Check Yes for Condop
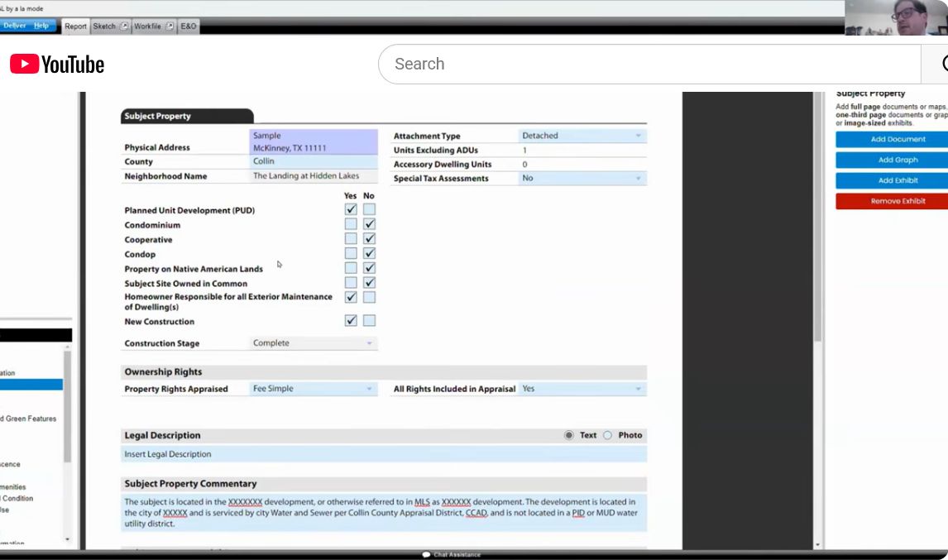The width and height of the screenshot is (948, 560). (351, 253)
